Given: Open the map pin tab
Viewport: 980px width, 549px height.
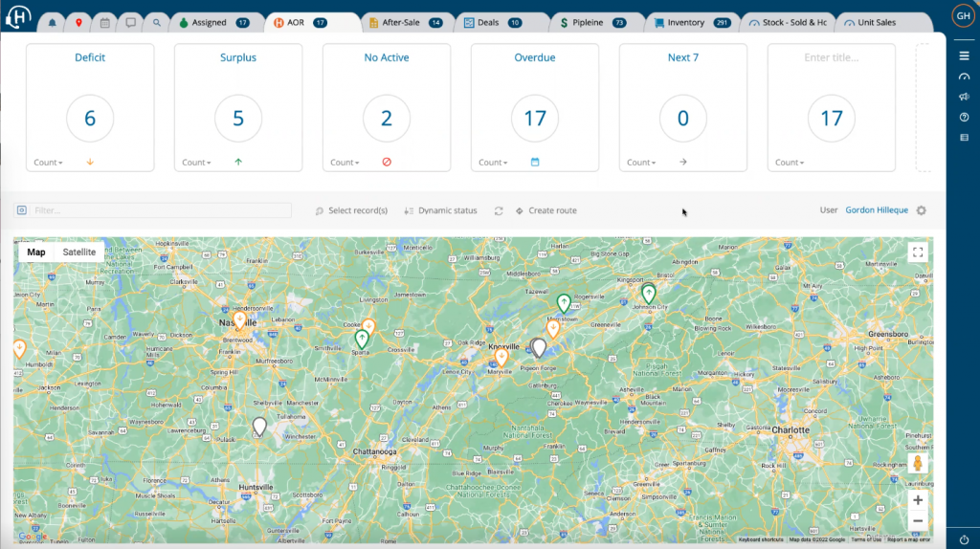Looking at the screenshot, I should point(78,23).
